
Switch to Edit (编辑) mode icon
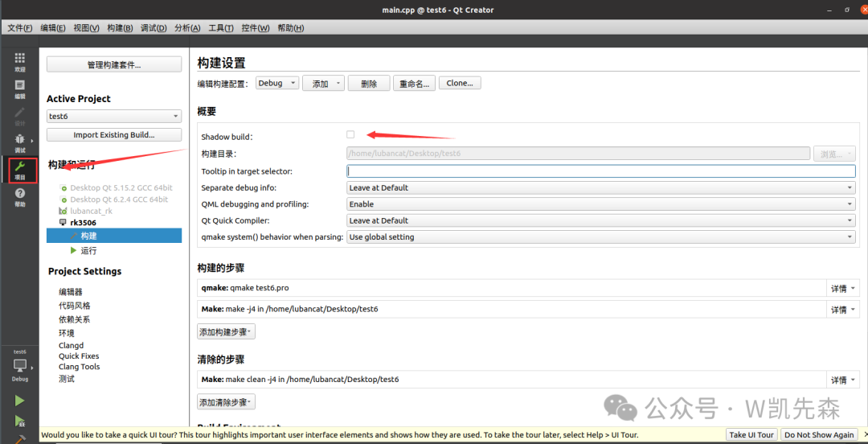(x=19, y=88)
